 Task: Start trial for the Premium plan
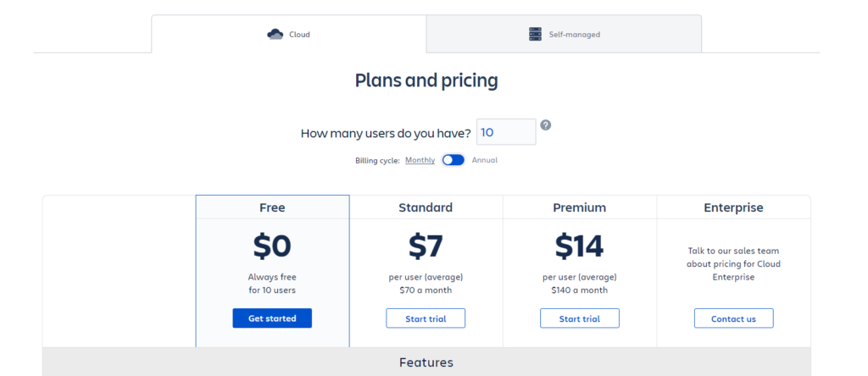point(580,318)
